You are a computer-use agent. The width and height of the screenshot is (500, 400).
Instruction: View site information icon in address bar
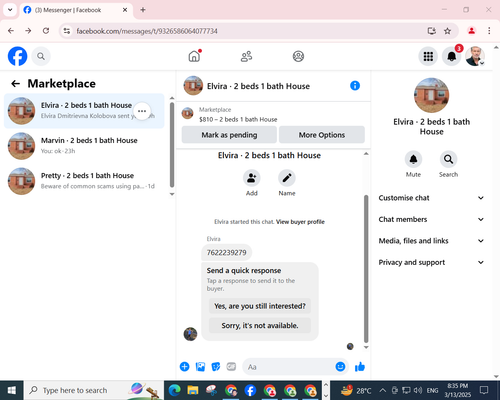(x=67, y=31)
